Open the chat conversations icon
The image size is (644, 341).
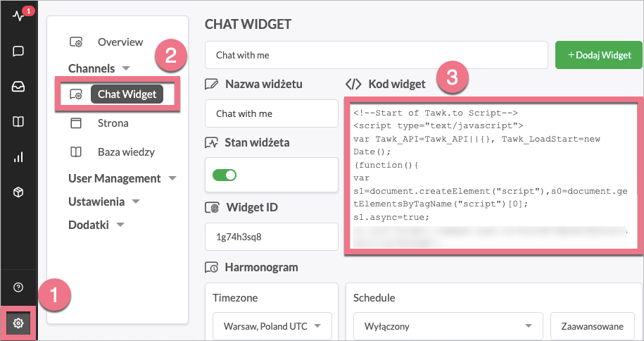click(x=18, y=51)
